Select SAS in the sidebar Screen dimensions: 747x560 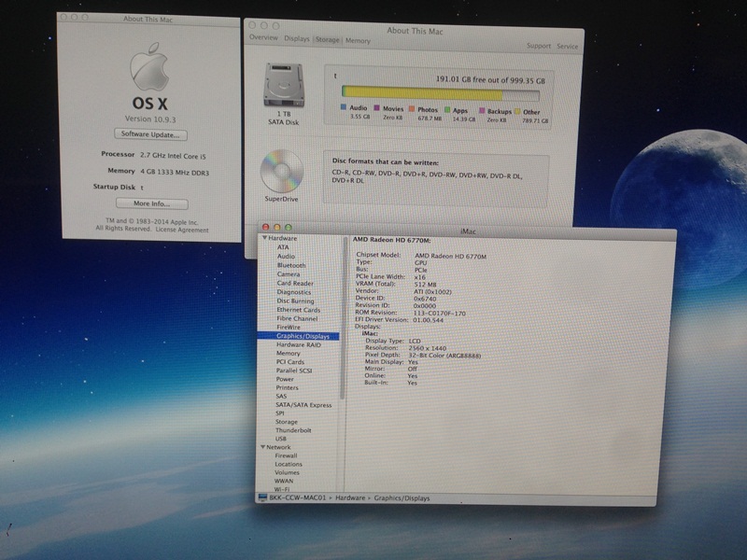(x=281, y=396)
